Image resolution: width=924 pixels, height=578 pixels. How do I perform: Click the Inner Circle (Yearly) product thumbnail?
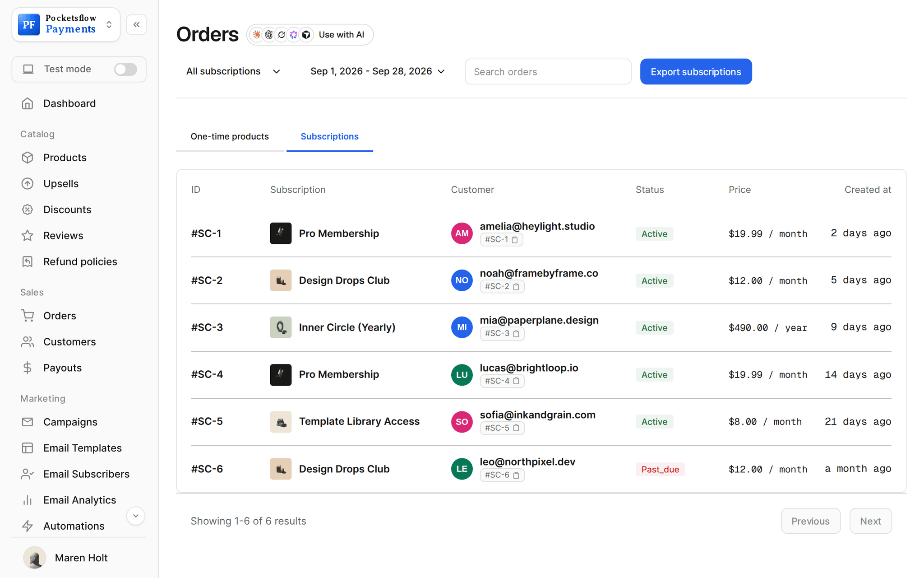281,327
